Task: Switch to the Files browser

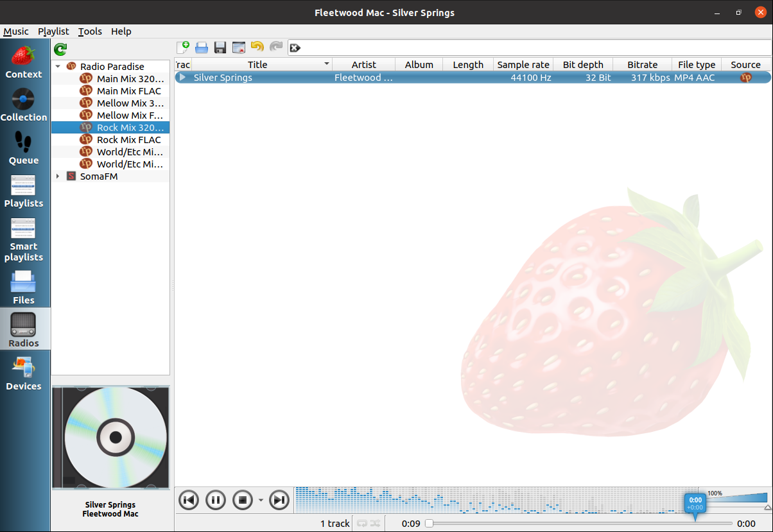Action: coord(23,287)
